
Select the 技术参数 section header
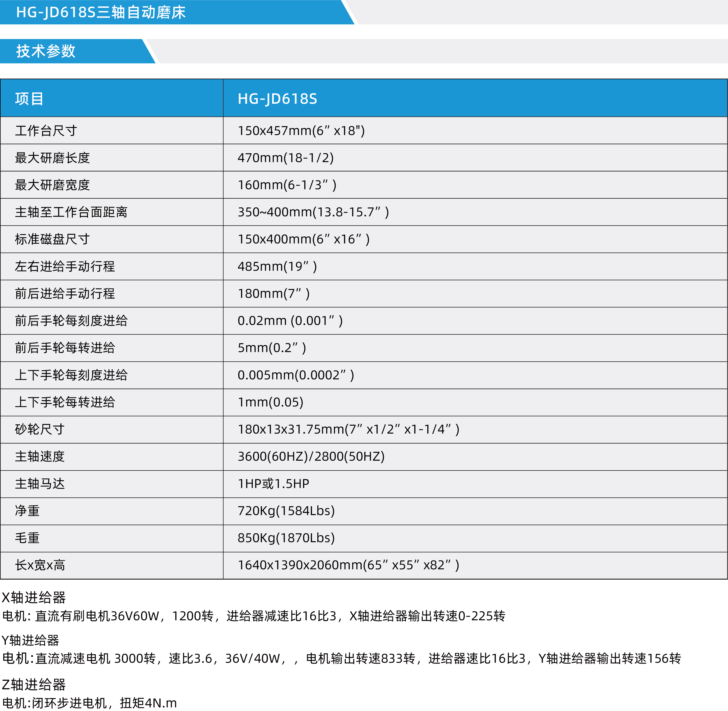tap(46, 51)
